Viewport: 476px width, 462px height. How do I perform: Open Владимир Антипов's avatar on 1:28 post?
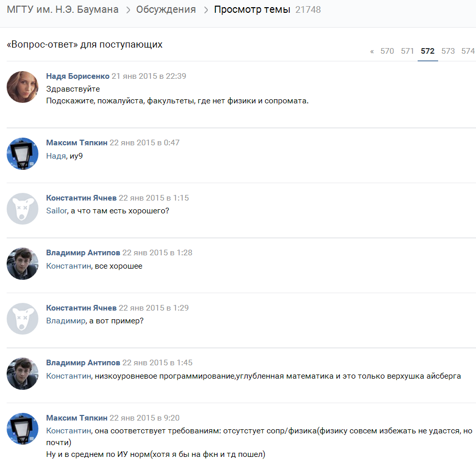click(23, 264)
